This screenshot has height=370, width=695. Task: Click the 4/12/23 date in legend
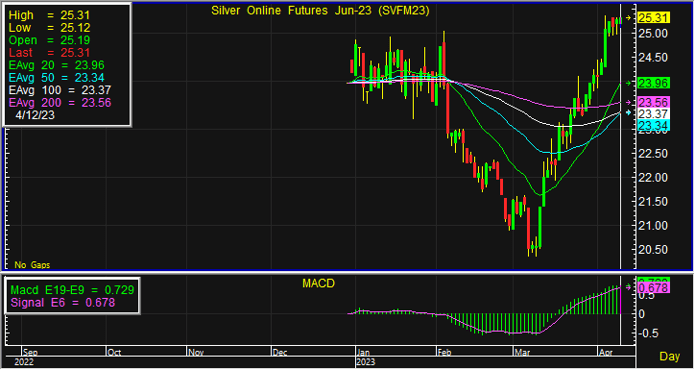click(35, 115)
